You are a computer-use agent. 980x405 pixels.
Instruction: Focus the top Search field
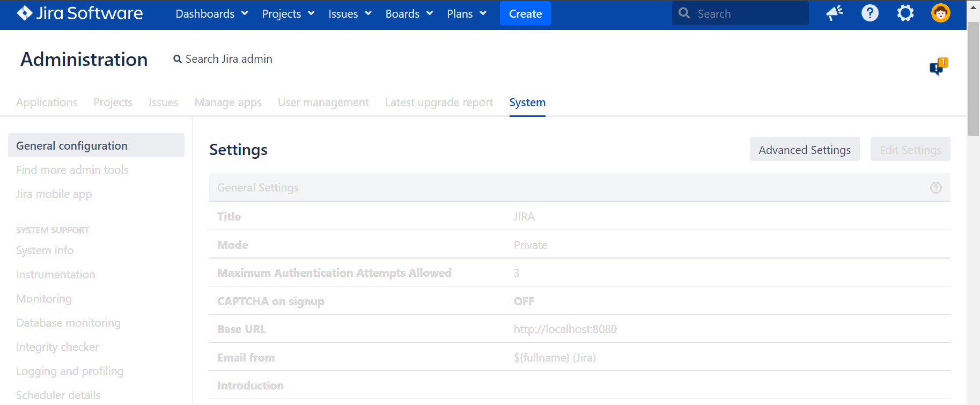740,13
